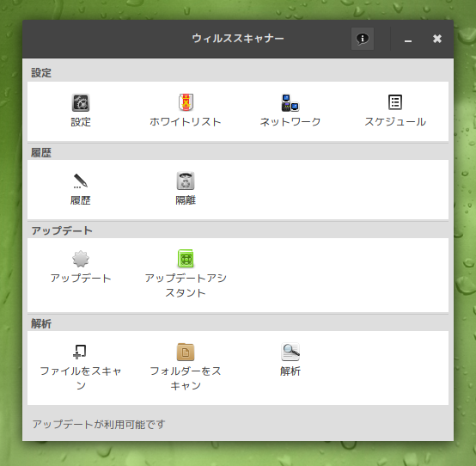476x466 pixels.
Task: Launch the アップデートアシスタント green icon
Action: [186, 259]
